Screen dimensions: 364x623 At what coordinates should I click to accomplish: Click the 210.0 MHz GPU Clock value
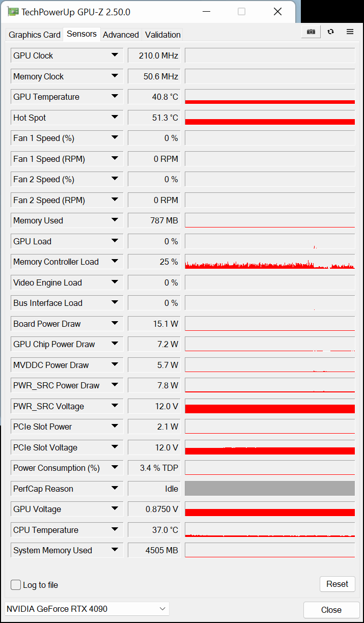click(154, 55)
